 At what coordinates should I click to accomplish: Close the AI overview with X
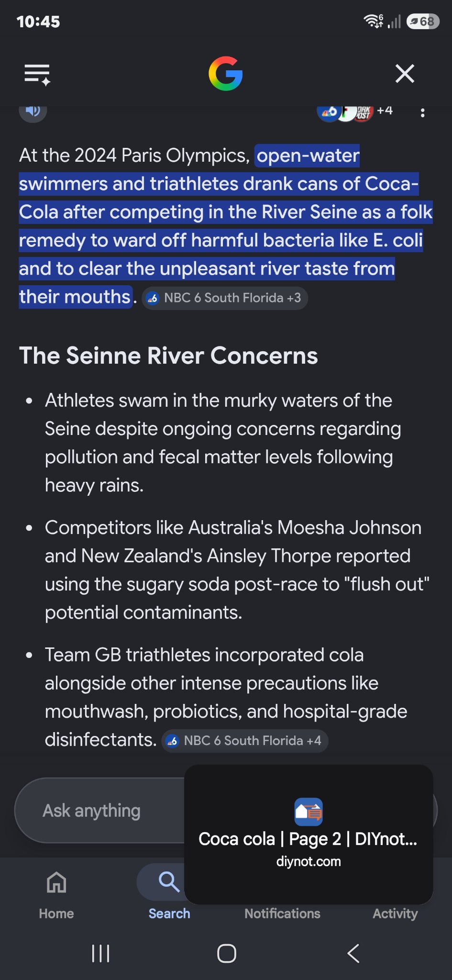(405, 74)
